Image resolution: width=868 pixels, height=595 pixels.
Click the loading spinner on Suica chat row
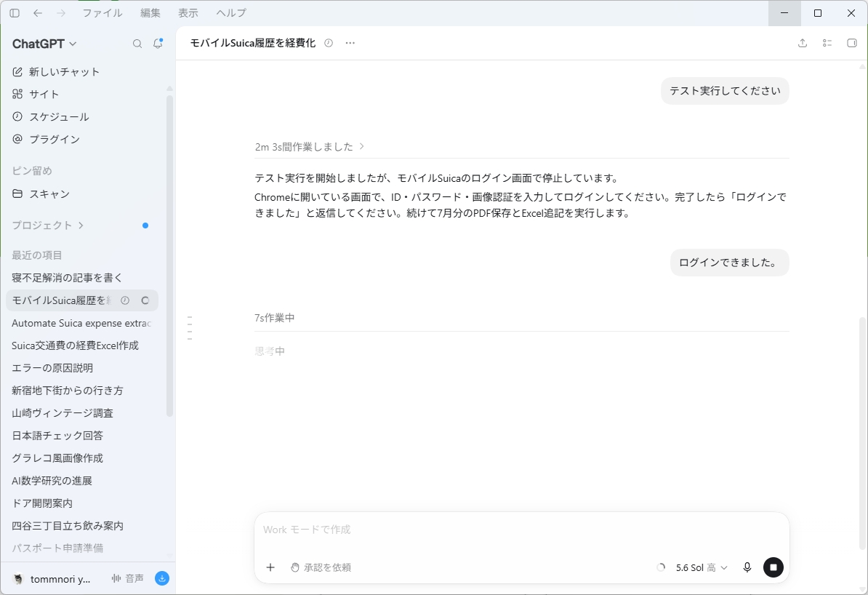pos(145,300)
